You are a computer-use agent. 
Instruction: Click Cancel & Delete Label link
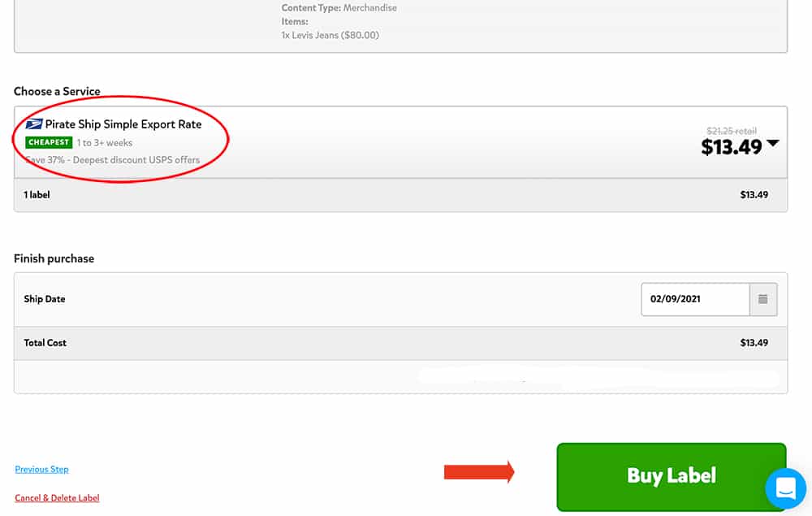click(57, 498)
